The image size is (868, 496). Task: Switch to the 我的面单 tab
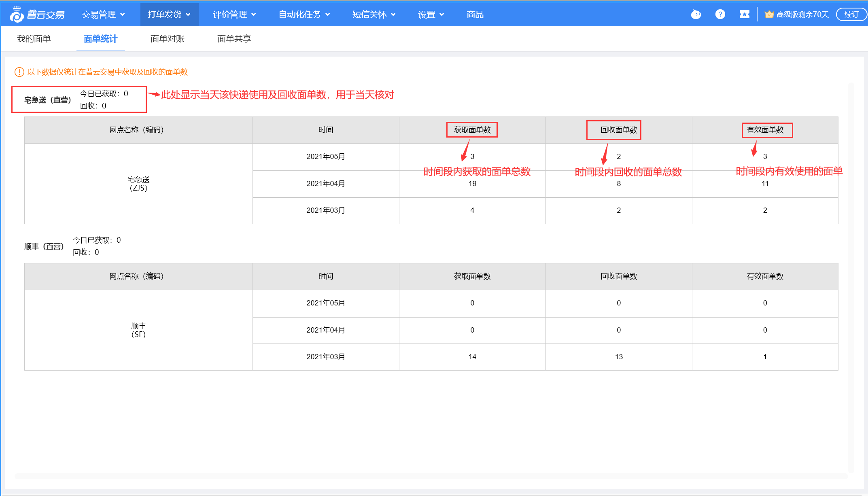[x=34, y=39]
